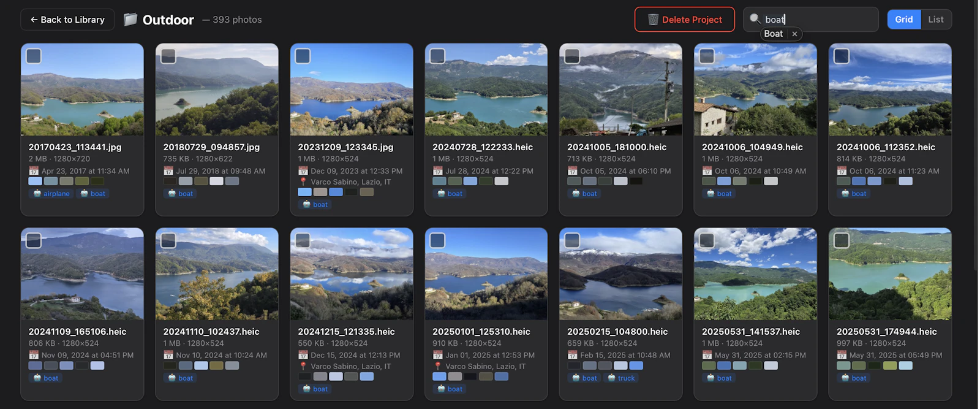The height and width of the screenshot is (409, 980).
Task: Switch to Grid view
Action: (903, 20)
